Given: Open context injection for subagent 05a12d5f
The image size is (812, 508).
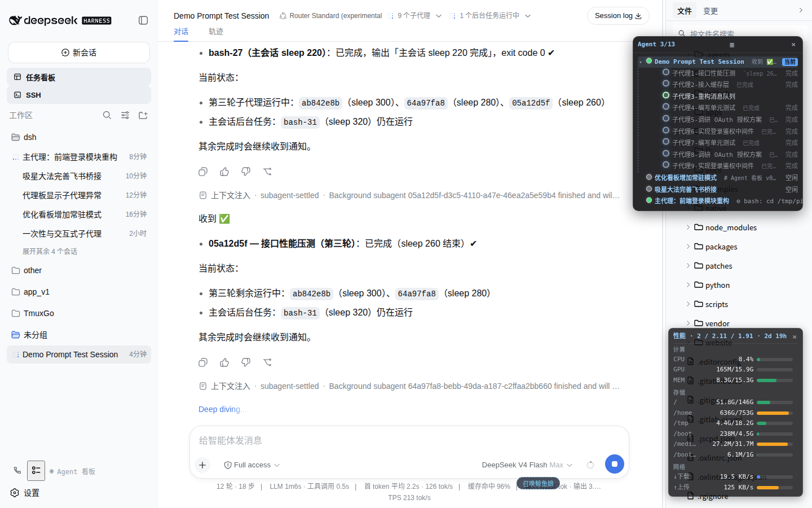Looking at the screenshot, I should pos(409,195).
